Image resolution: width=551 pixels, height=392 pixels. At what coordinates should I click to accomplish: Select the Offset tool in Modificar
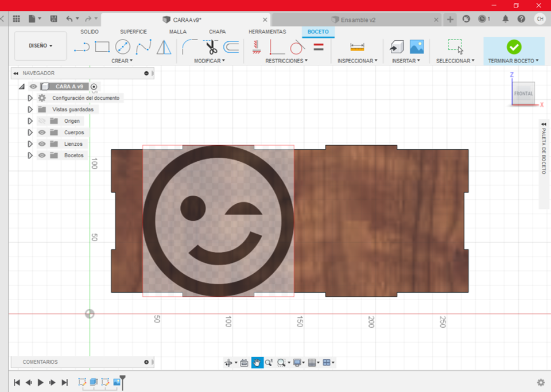(x=231, y=47)
